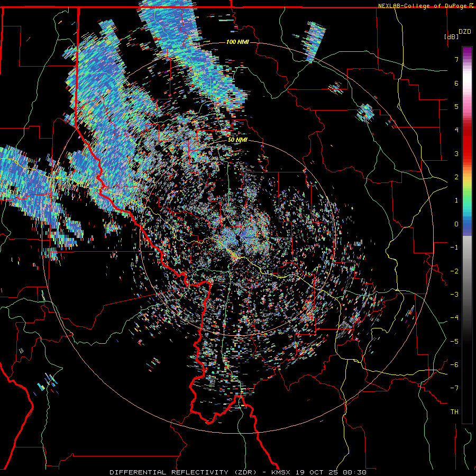Click the 0 value on color scale

click(x=456, y=224)
